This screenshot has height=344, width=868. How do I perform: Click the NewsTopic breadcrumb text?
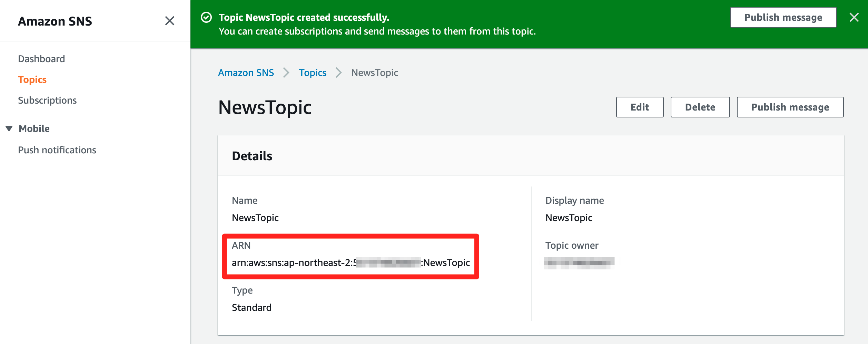tap(375, 73)
